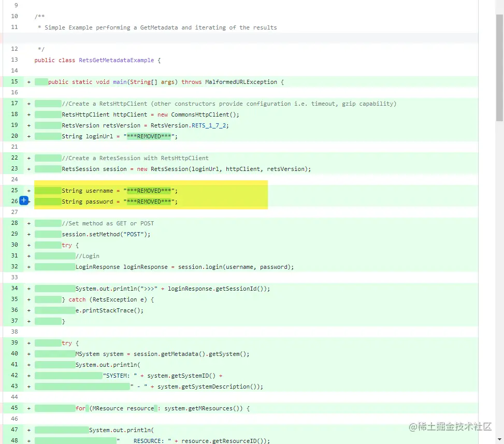Click 'new RetsSession(loginUrl, httpClient, retsVersion)' on line 23
Image resolution: width=504 pixels, height=444 pixels.
pyautogui.click(x=222, y=169)
